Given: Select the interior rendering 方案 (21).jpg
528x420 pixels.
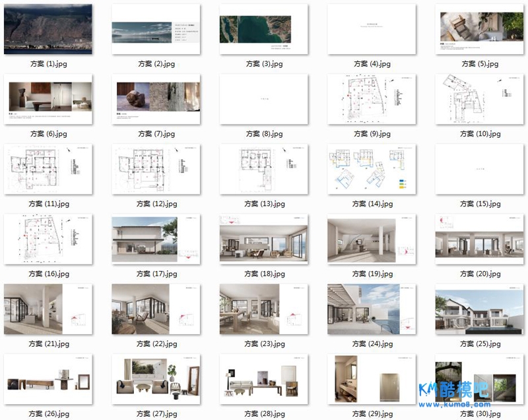Looking at the screenshot, I should click(48, 310).
